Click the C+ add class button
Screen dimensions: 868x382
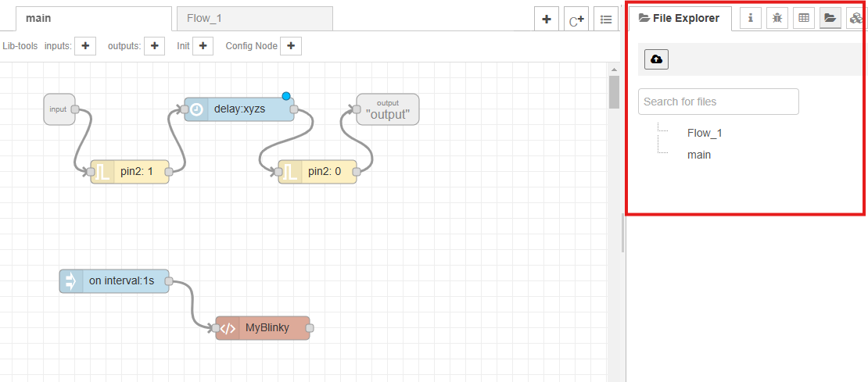[576, 20]
